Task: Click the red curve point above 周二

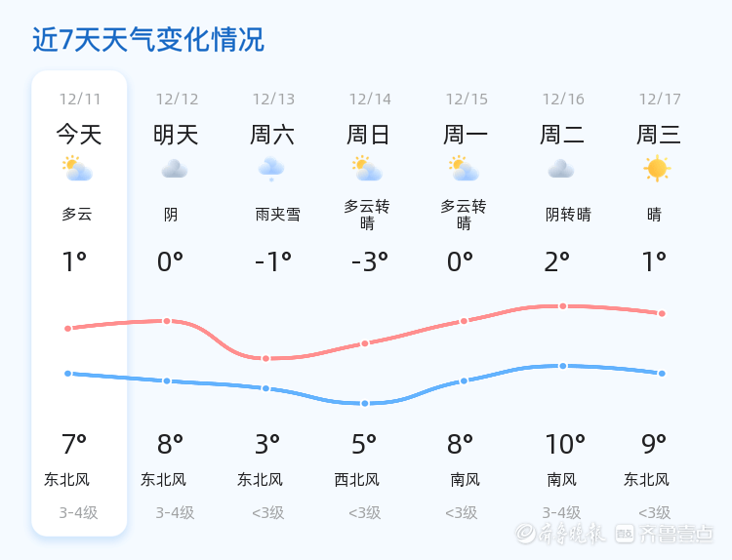Action: pyautogui.click(x=563, y=306)
